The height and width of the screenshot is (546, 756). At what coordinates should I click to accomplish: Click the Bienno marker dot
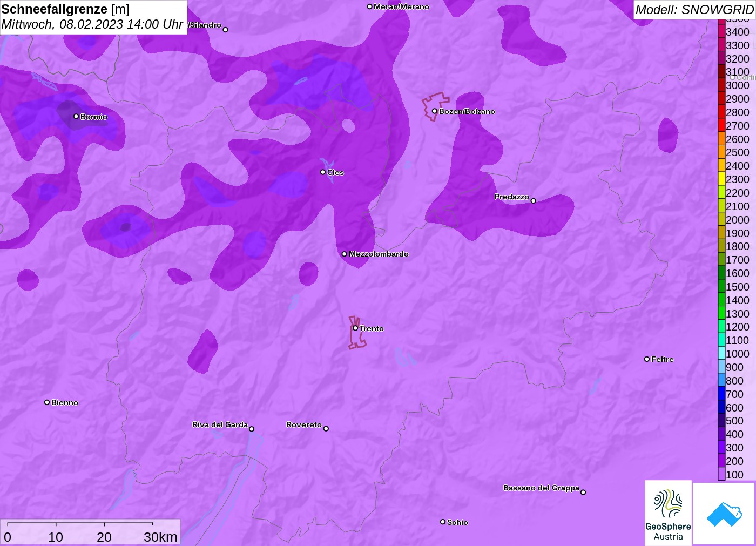[47, 402]
